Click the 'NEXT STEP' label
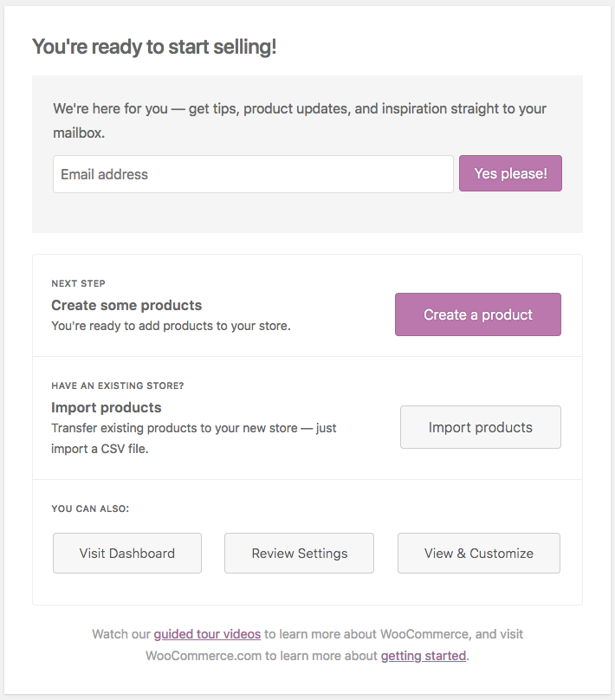The height and width of the screenshot is (700, 615). 78,283
